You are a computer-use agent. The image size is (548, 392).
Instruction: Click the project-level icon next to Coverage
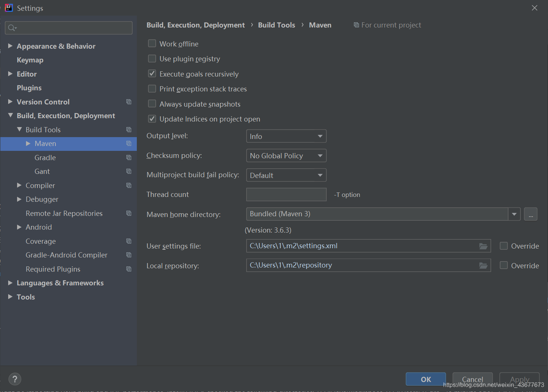(129, 241)
